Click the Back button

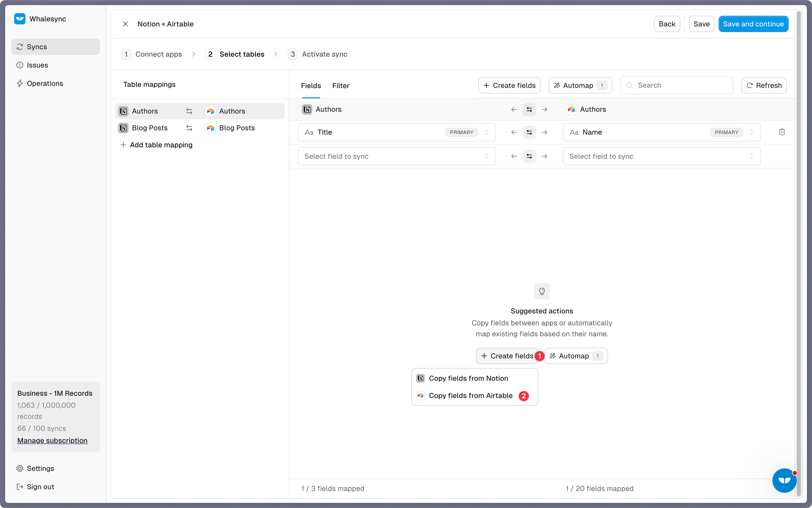[x=667, y=24]
